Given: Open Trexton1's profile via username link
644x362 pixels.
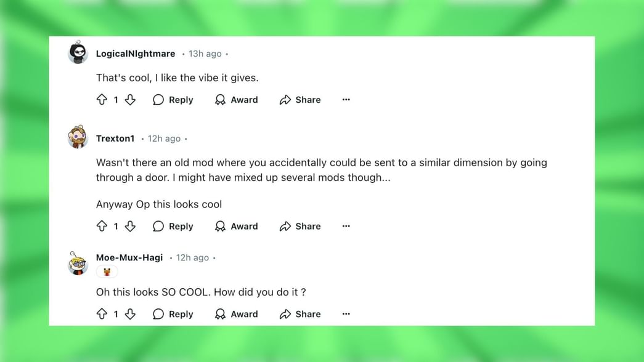Looking at the screenshot, I should click(x=115, y=138).
